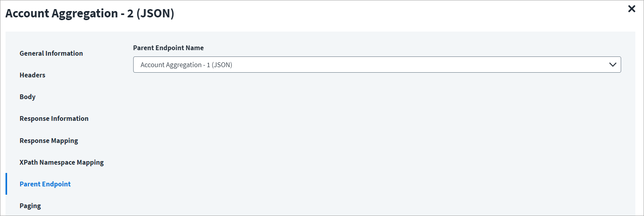Select the active Parent Endpoint tab

coord(45,184)
